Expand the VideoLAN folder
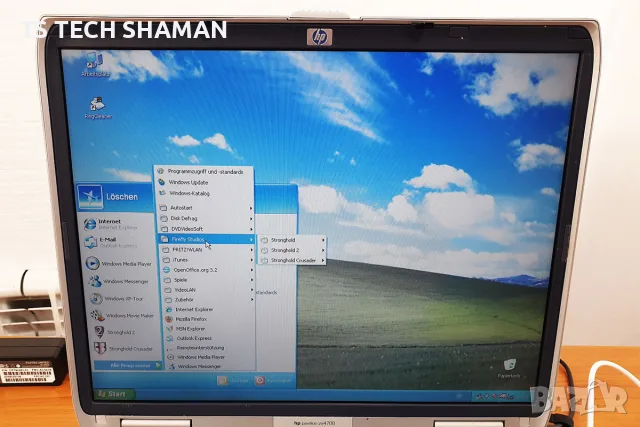 pyautogui.click(x=208, y=290)
